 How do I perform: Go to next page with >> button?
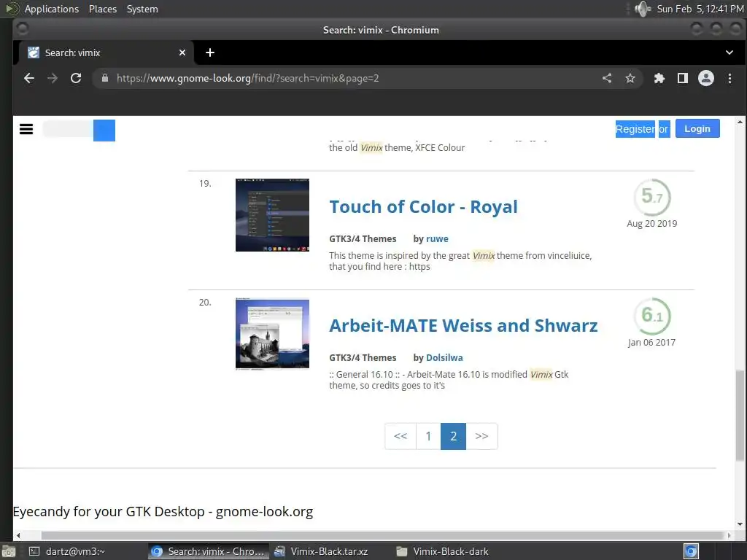coord(481,436)
